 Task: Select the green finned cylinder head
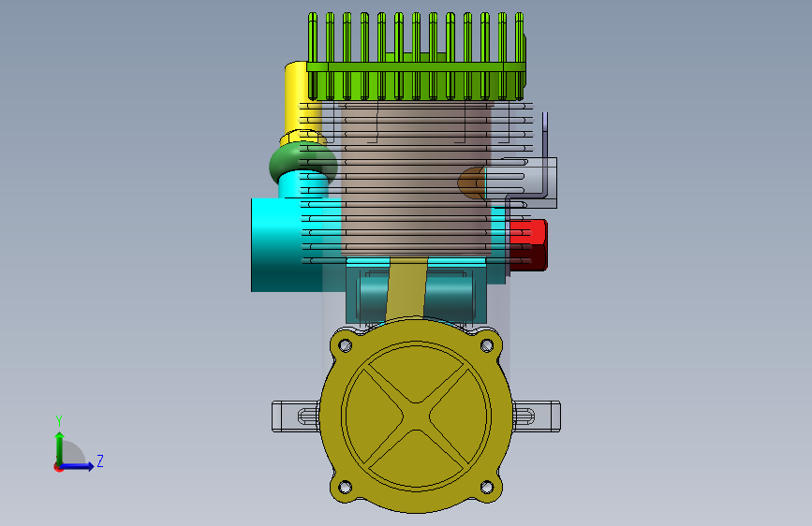[x=417, y=57]
